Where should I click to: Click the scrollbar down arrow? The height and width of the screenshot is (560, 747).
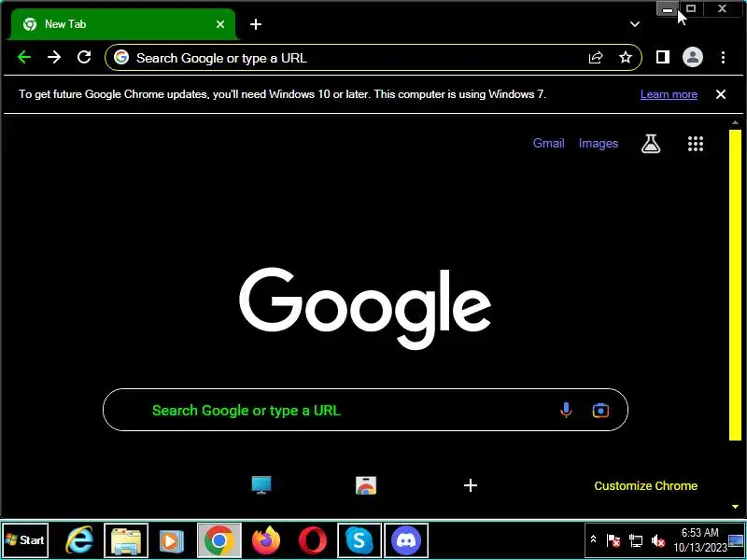click(x=735, y=507)
